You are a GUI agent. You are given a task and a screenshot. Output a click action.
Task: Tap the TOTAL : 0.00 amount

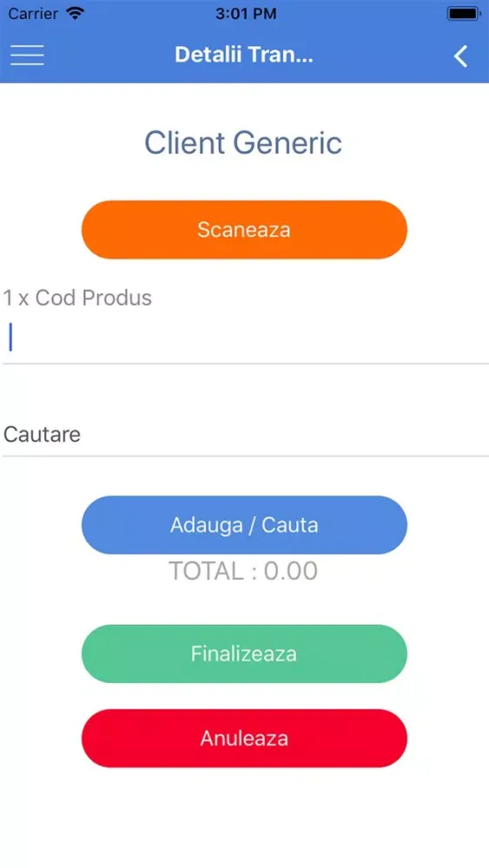click(243, 571)
